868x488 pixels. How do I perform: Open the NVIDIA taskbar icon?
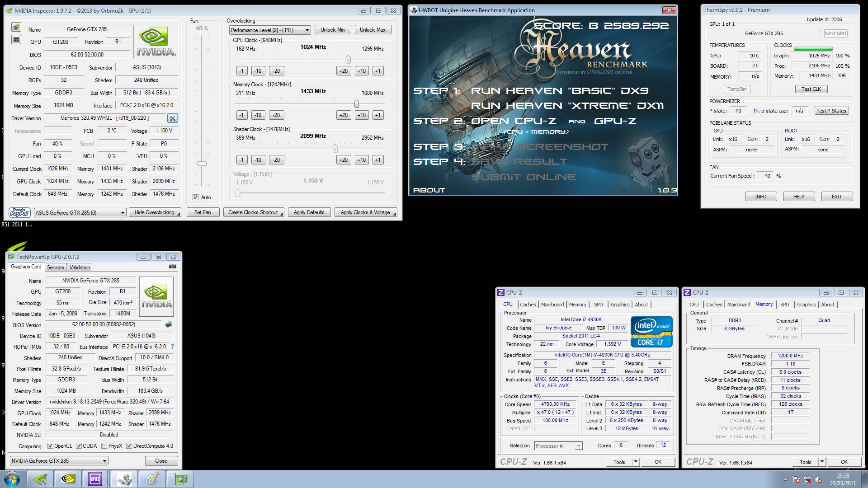point(68,479)
